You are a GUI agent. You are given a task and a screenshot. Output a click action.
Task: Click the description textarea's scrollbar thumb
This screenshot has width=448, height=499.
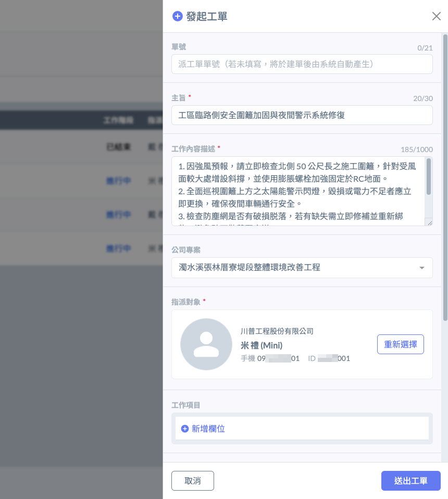[429, 176]
